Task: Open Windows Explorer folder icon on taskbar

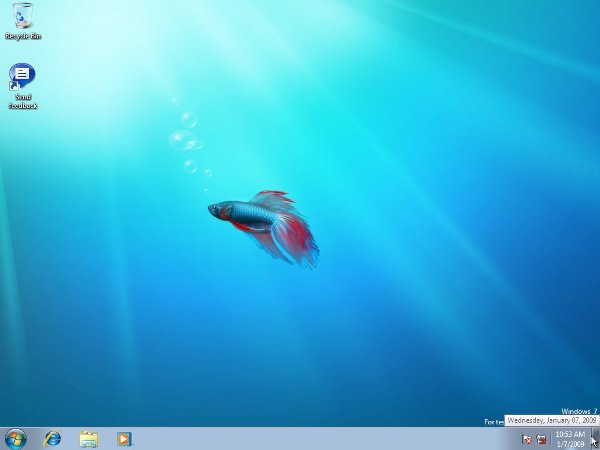Action: [88, 438]
